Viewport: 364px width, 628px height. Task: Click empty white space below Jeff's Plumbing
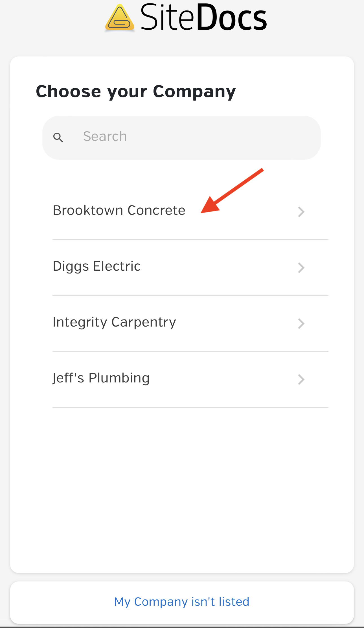[x=182, y=488]
